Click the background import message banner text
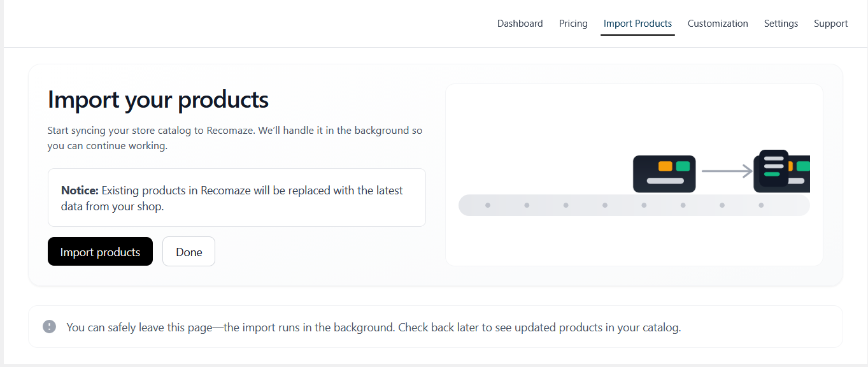This screenshot has height=367, width=868. pyautogui.click(x=373, y=327)
